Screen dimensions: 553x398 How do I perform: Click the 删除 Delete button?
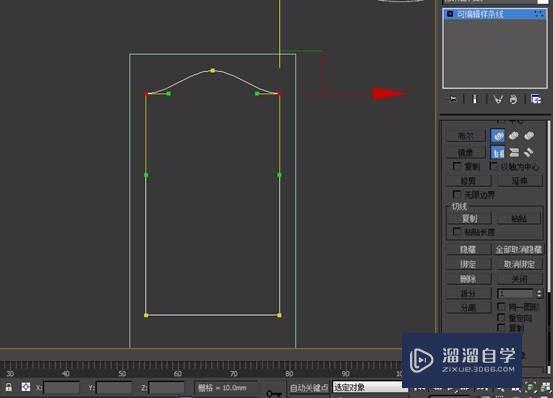click(468, 279)
